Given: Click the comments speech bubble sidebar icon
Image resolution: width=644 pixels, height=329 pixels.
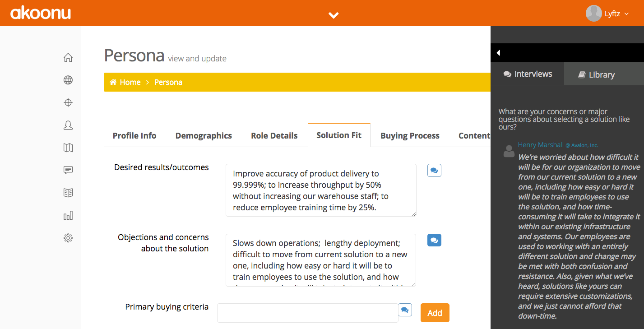Looking at the screenshot, I should pos(68,170).
